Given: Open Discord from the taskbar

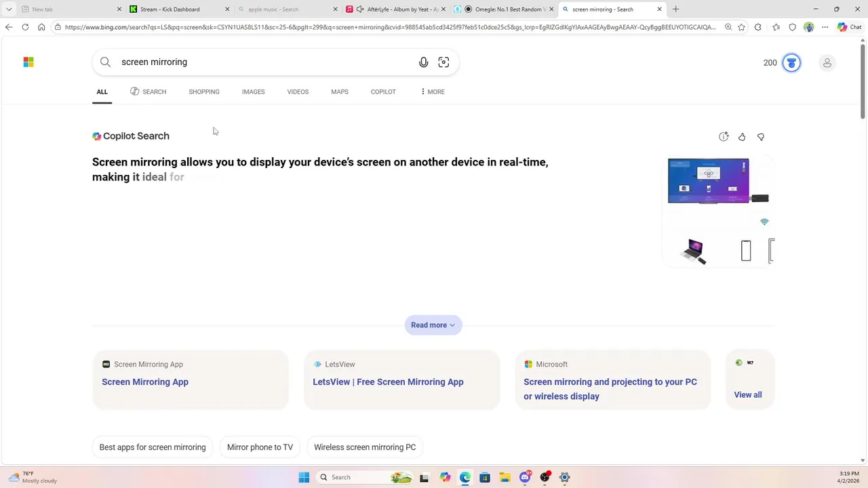Looking at the screenshot, I should pyautogui.click(x=525, y=477).
